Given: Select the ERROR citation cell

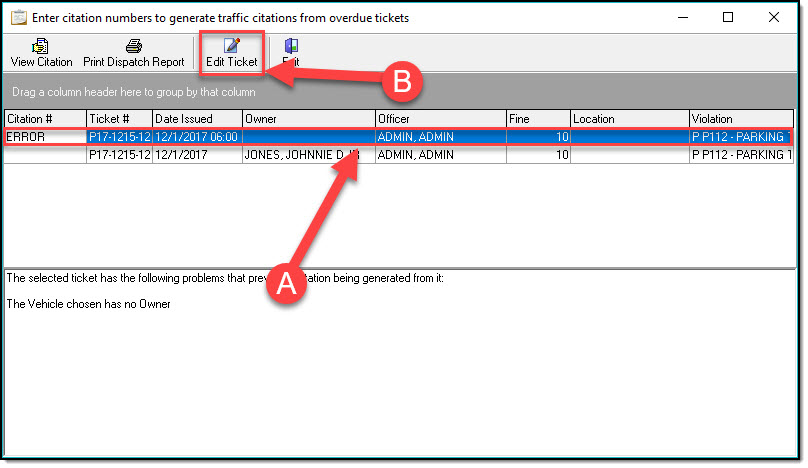Looking at the screenshot, I should [44, 137].
